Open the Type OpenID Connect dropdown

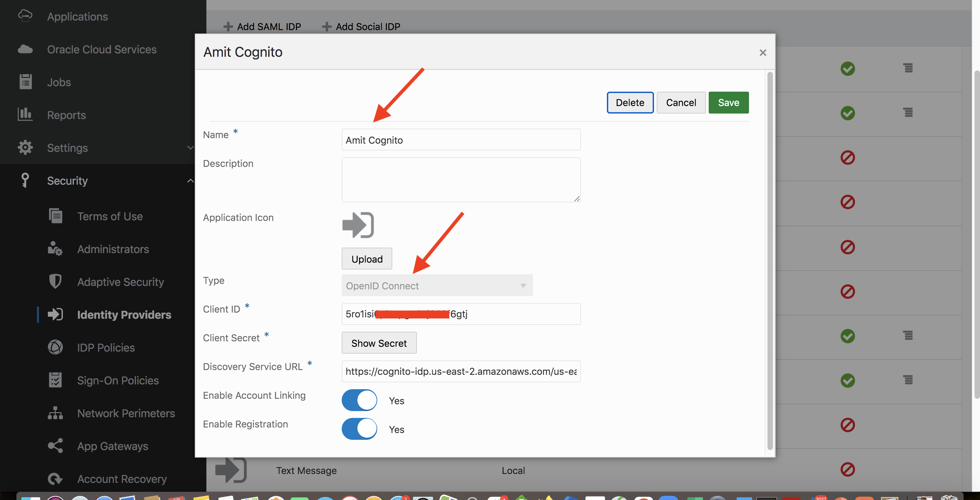[437, 286]
